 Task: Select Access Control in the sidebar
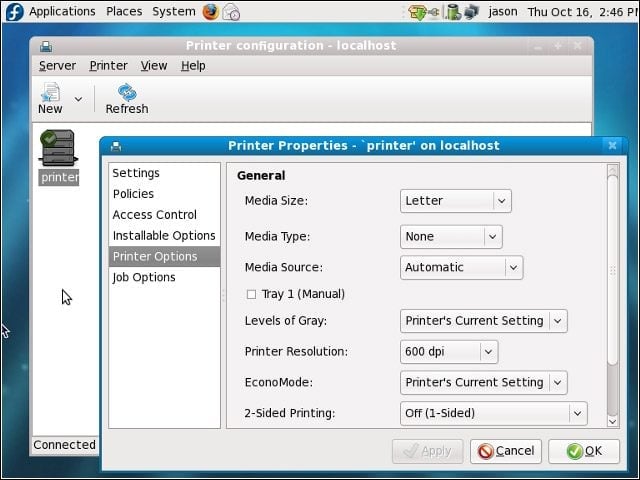point(164,215)
